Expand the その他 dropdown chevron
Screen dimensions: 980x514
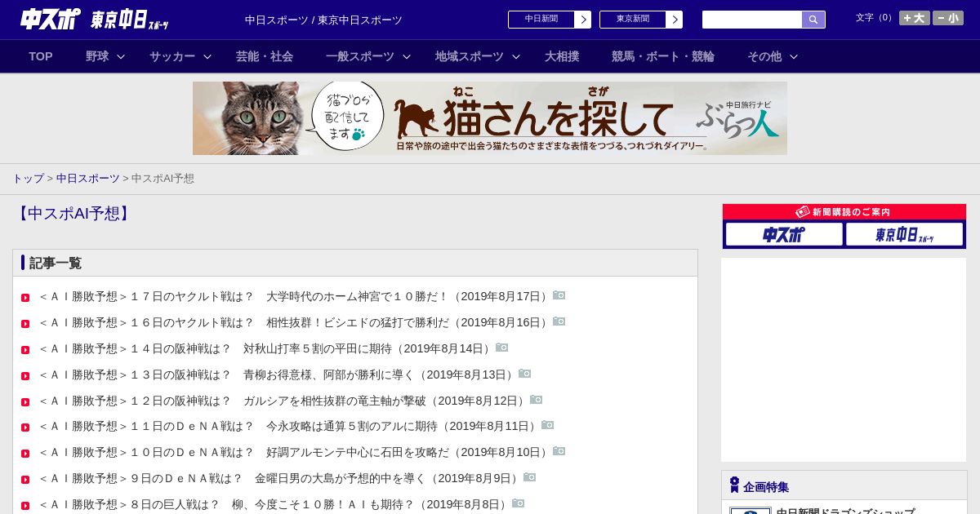(794, 56)
